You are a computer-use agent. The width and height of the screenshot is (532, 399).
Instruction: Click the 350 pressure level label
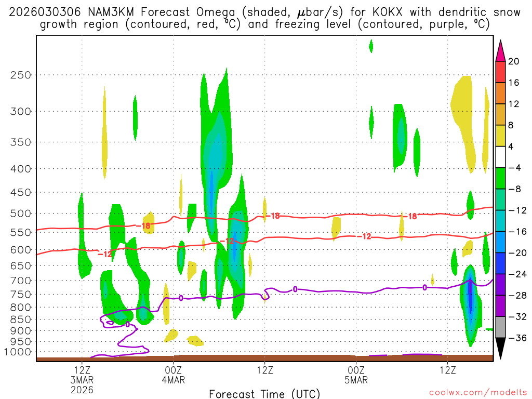pos(21,142)
